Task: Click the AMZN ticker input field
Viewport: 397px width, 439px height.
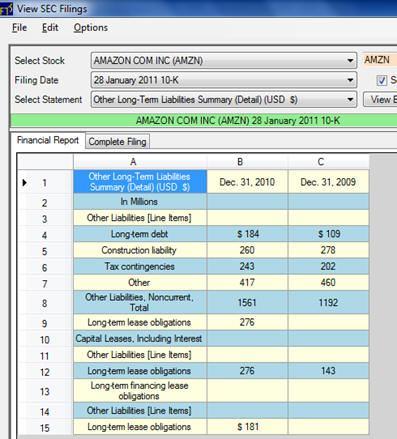Action: click(x=380, y=60)
